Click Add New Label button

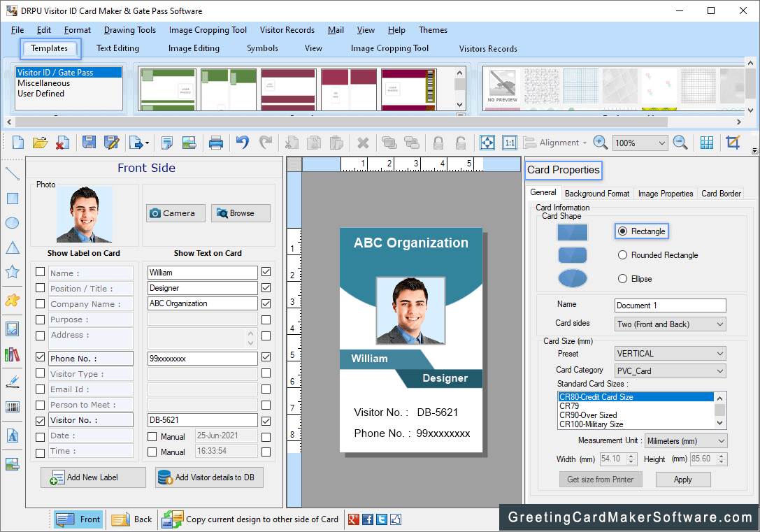pos(93,477)
